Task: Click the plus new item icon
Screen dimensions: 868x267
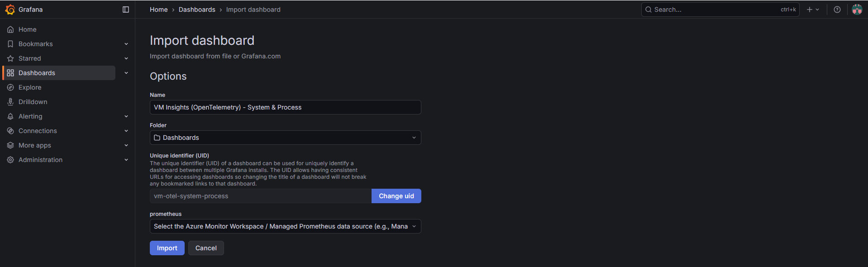Action: [x=810, y=10]
